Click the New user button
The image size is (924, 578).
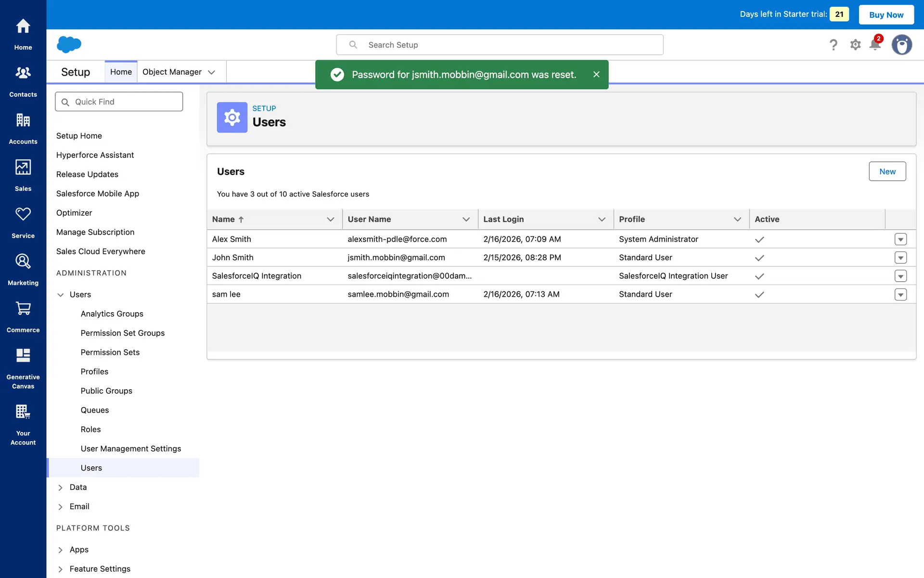pyautogui.click(x=887, y=171)
